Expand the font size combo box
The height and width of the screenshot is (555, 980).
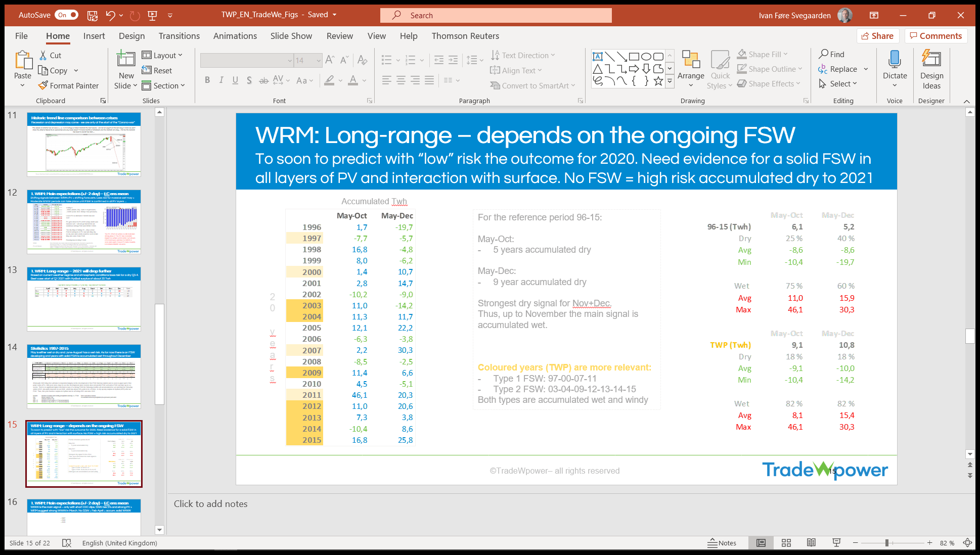click(x=319, y=61)
